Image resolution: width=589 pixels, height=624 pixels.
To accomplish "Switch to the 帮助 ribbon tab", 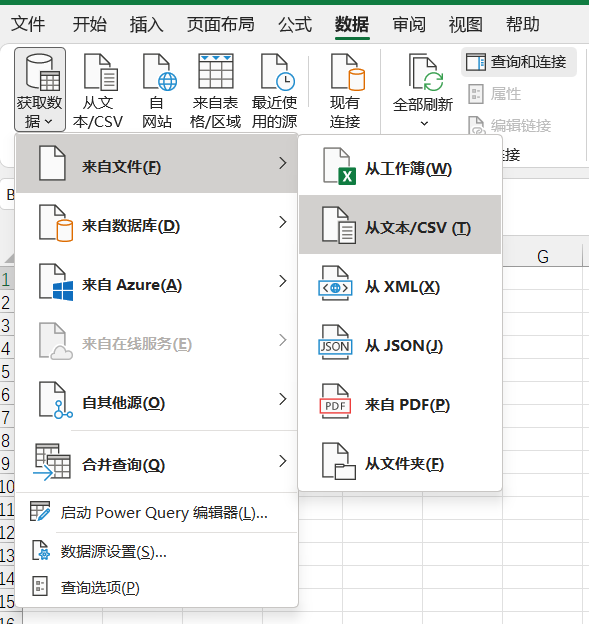I will 523,25.
